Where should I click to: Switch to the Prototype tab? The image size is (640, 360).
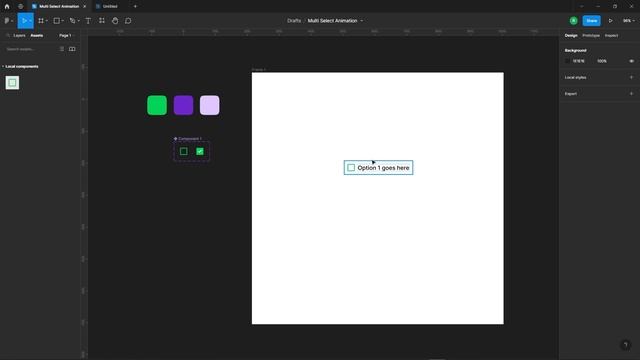point(591,36)
